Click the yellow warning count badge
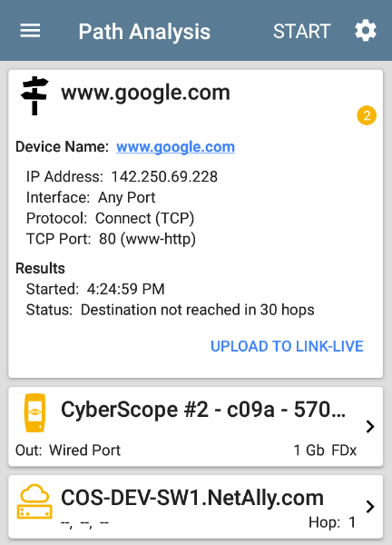This screenshot has height=545, width=392. point(367,115)
